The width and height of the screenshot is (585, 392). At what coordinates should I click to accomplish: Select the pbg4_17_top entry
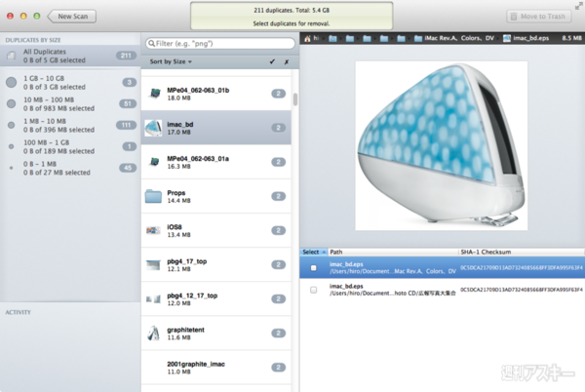216,265
